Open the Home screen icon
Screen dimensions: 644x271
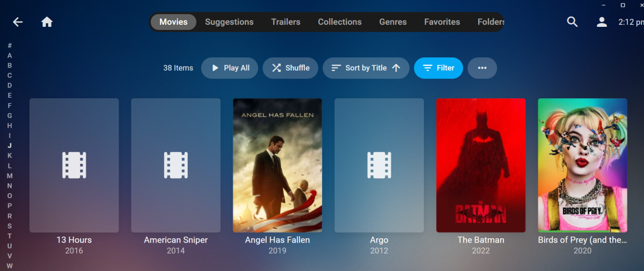pos(47,22)
